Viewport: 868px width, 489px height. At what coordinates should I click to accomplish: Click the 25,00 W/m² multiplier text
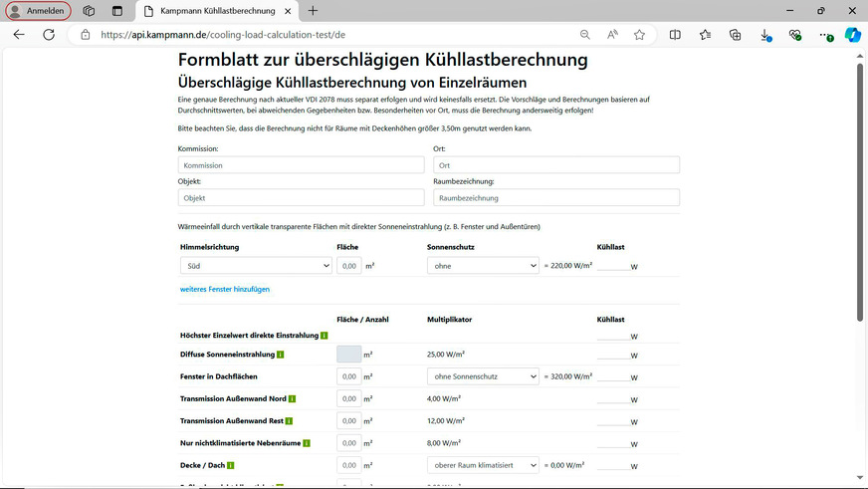446,354
